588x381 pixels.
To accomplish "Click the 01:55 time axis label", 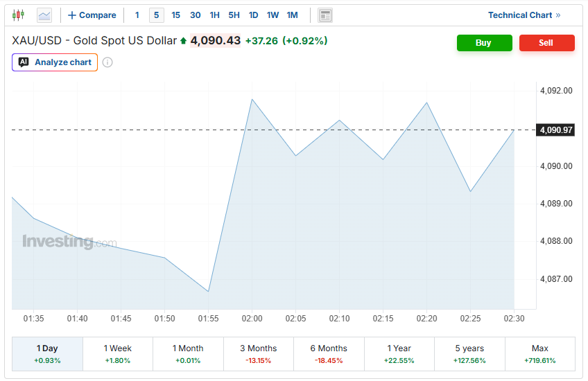I will click(x=208, y=319).
